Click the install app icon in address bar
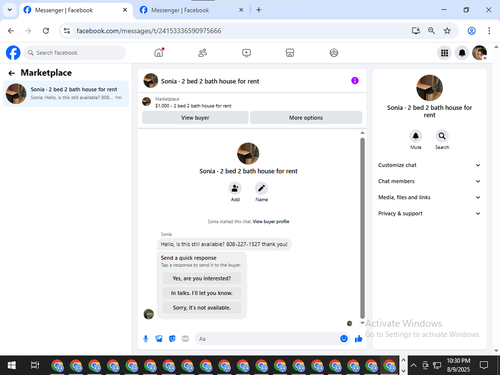 coord(416,31)
